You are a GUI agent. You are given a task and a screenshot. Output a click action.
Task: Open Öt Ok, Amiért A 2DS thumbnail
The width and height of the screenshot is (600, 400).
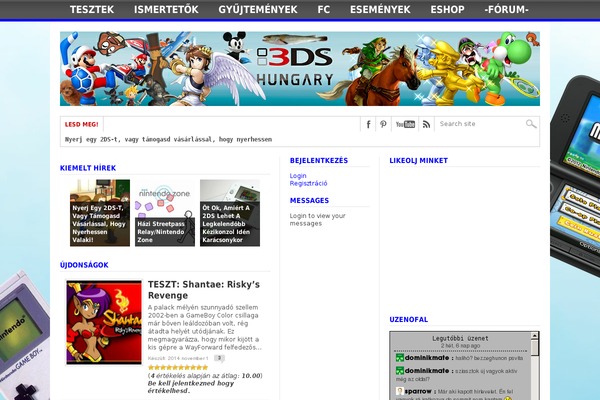[x=230, y=213]
